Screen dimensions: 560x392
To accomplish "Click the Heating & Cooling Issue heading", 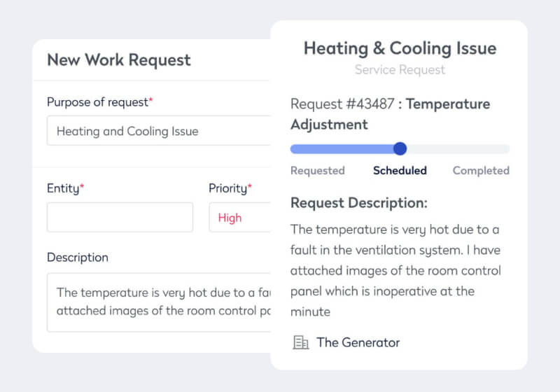I will pyautogui.click(x=400, y=48).
